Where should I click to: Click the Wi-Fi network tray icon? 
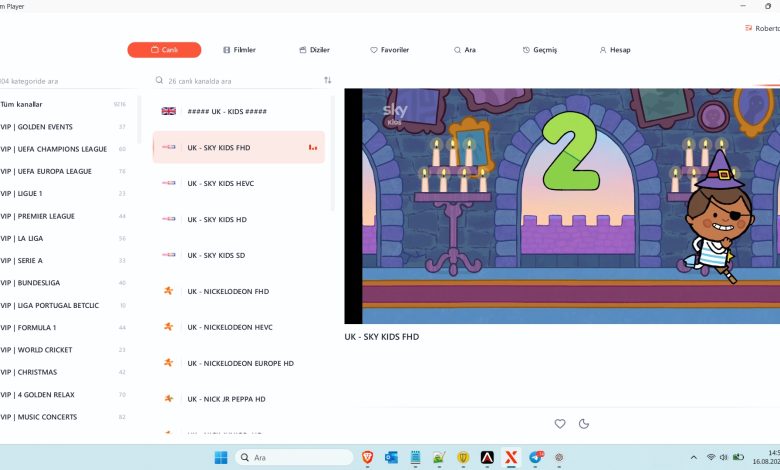click(x=711, y=457)
